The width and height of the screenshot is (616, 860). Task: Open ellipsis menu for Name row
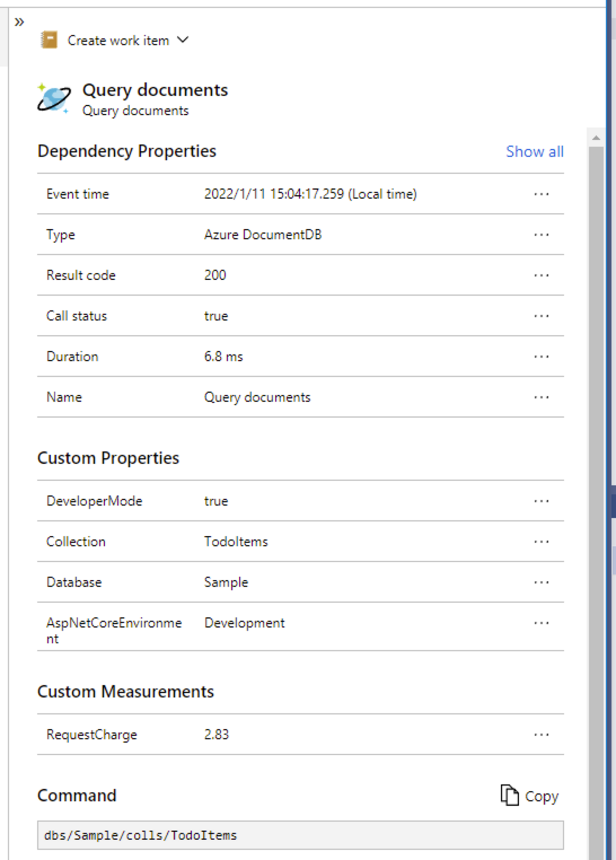(541, 397)
